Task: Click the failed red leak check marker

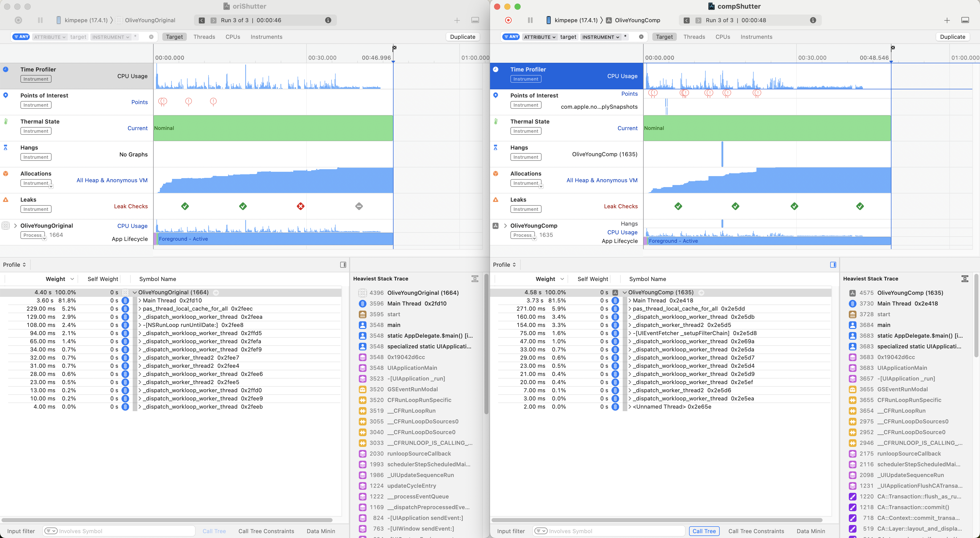Action: (x=301, y=206)
